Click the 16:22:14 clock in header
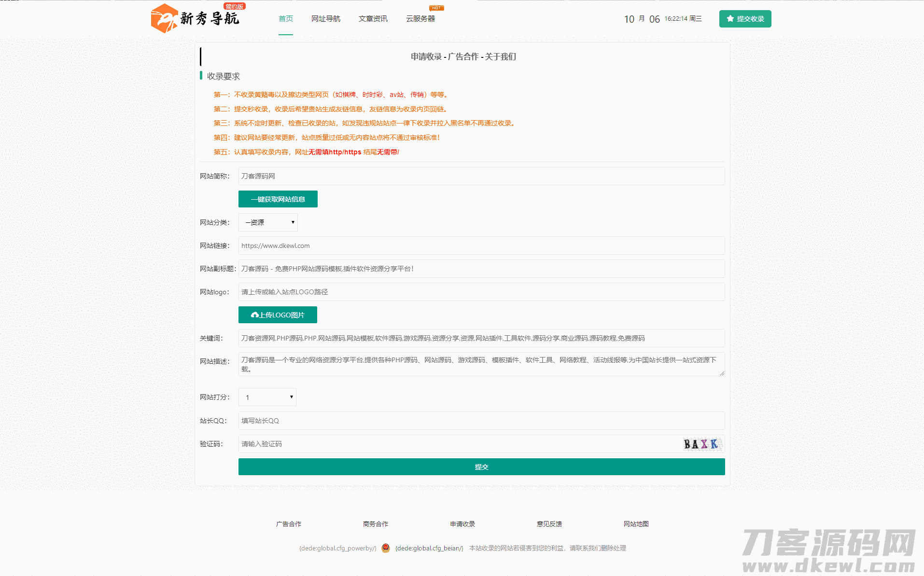The width and height of the screenshot is (924, 576). 676,19
